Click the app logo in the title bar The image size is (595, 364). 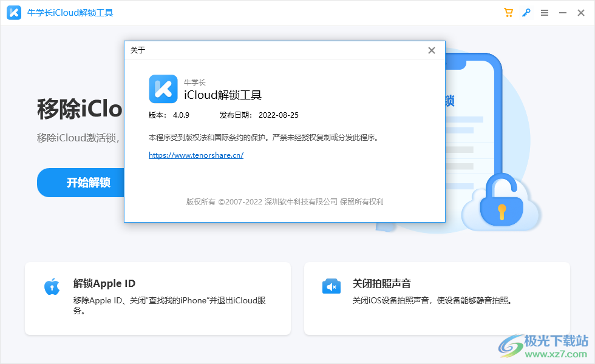click(x=13, y=12)
